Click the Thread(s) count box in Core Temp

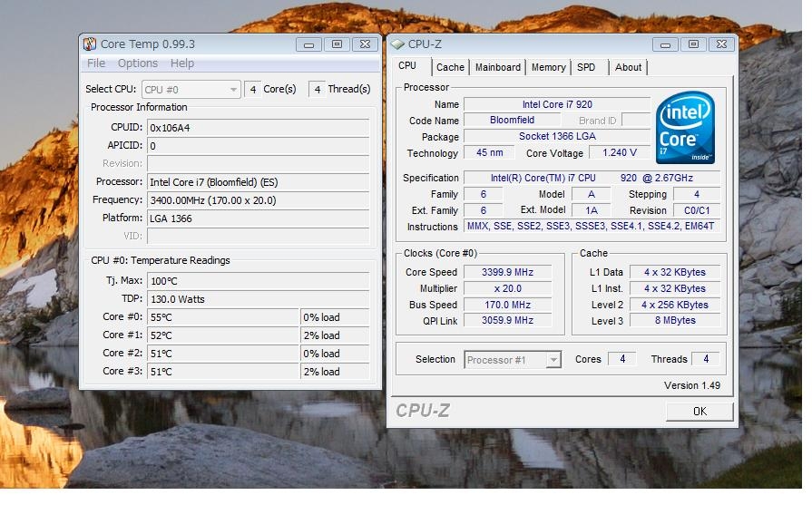pyautogui.click(x=317, y=90)
